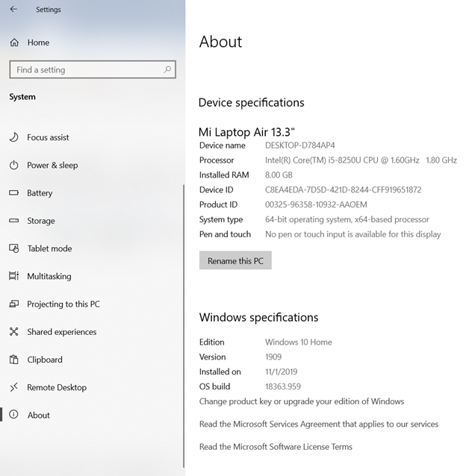Read the Microsoft Services Agreement link

(319, 424)
